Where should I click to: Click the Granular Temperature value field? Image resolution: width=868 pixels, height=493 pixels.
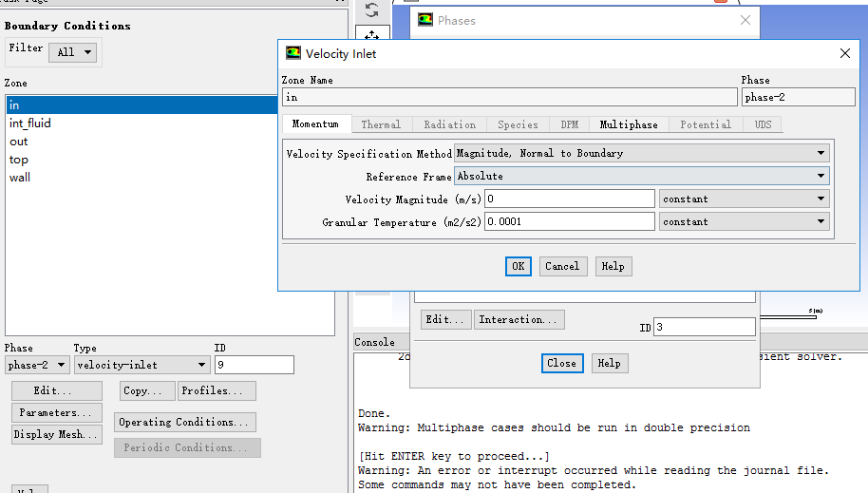[x=569, y=221]
